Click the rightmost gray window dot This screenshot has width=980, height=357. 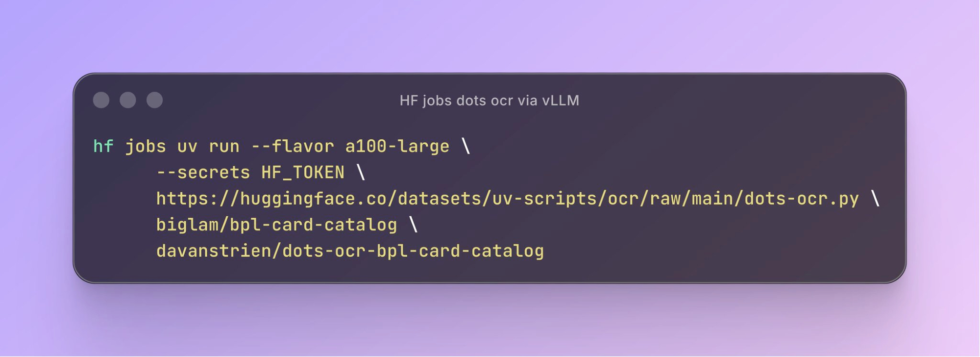click(155, 100)
